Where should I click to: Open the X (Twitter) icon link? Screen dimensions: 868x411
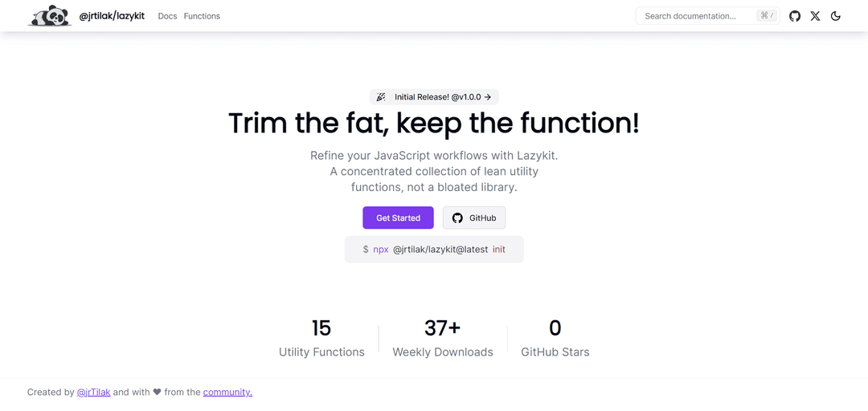pyautogui.click(x=815, y=16)
